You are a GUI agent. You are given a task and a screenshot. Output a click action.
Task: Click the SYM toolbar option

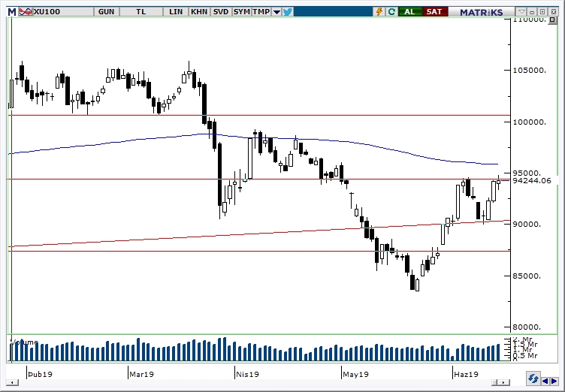241,12
